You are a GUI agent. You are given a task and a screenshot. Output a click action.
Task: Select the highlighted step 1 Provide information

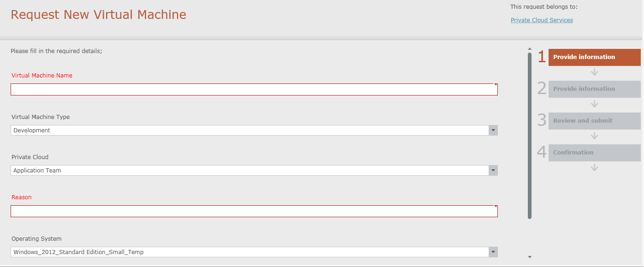594,57
